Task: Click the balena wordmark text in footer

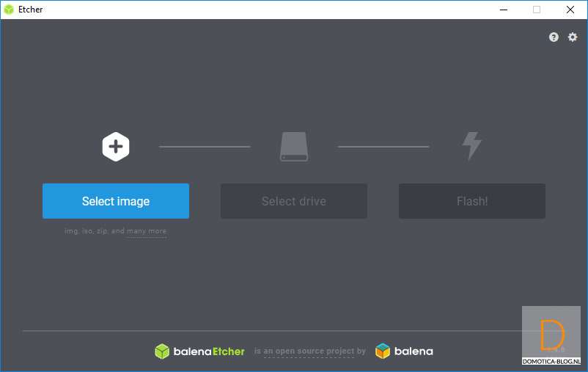Action: coord(414,351)
